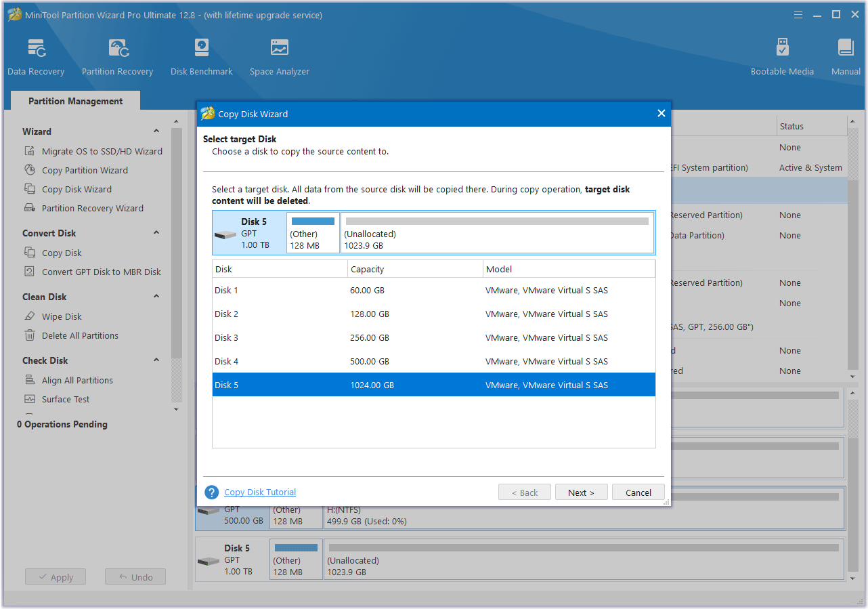Image resolution: width=868 pixels, height=609 pixels.
Task: Click disk map scroll down arrow
Action: (x=852, y=579)
